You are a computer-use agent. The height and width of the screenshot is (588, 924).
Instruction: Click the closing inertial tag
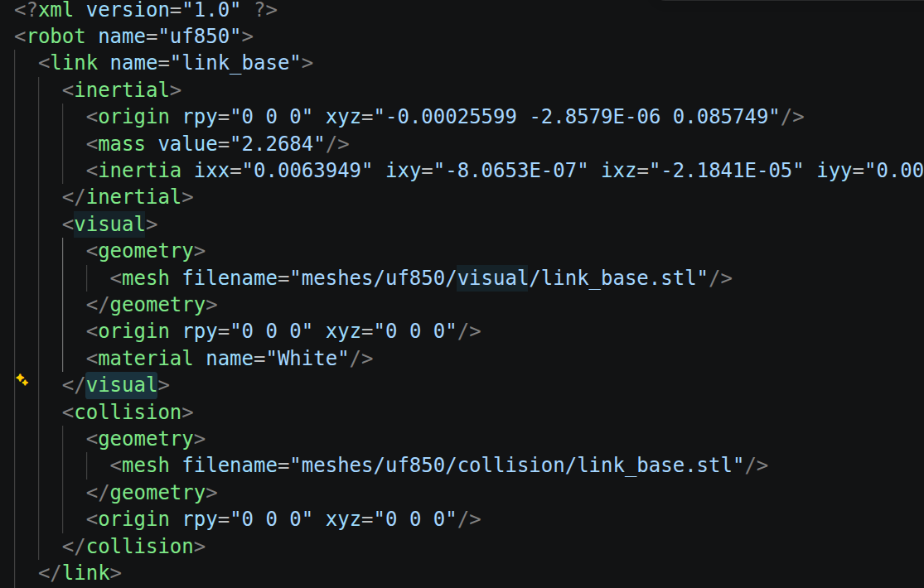pos(128,196)
